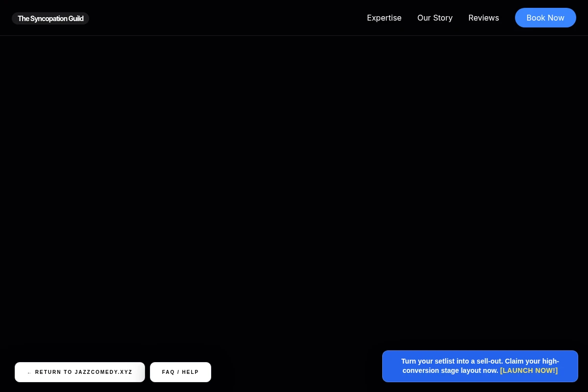Follow the yellow [LAUNCH NOW!] link

[x=529, y=370]
